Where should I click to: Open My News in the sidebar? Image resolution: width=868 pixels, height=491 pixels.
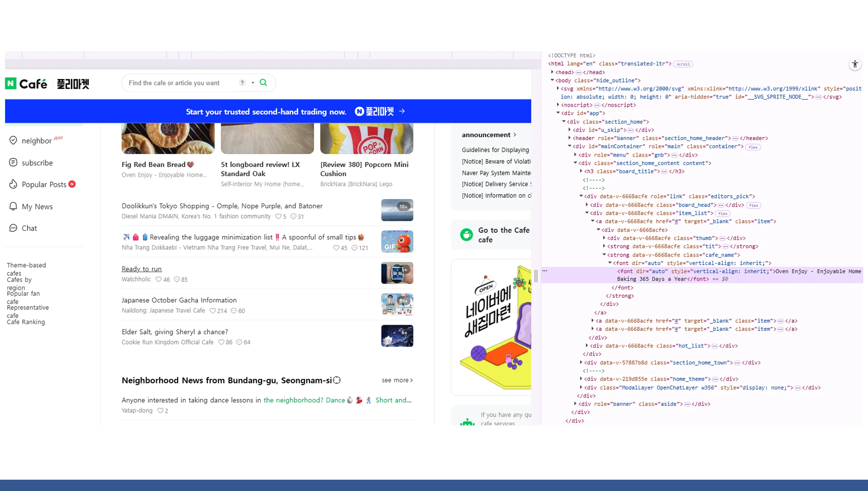click(37, 206)
